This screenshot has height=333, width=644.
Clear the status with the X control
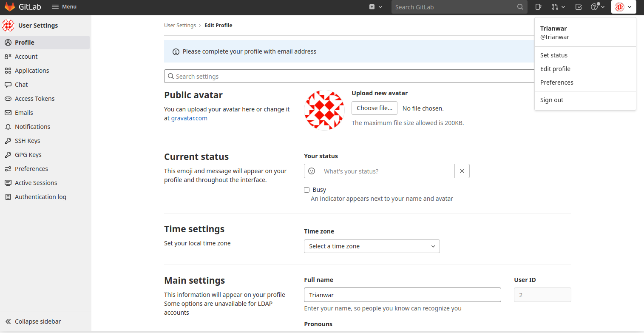coord(462,171)
